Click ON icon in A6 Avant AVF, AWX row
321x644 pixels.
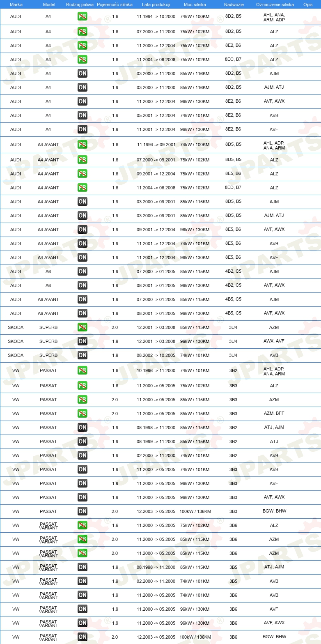[x=83, y=313]
